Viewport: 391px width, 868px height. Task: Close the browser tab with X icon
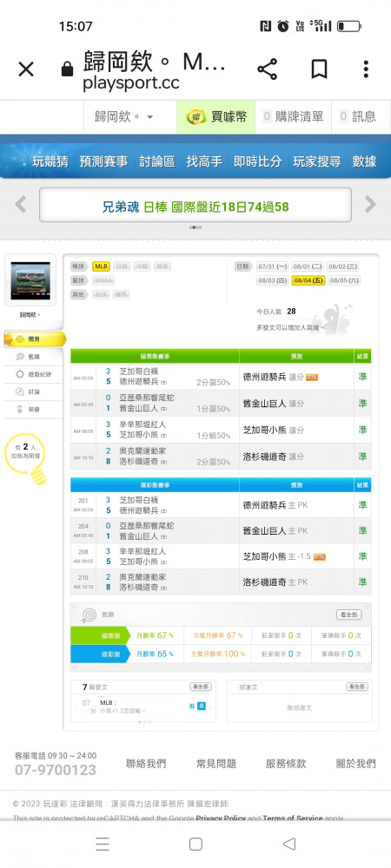coord(26,69)
